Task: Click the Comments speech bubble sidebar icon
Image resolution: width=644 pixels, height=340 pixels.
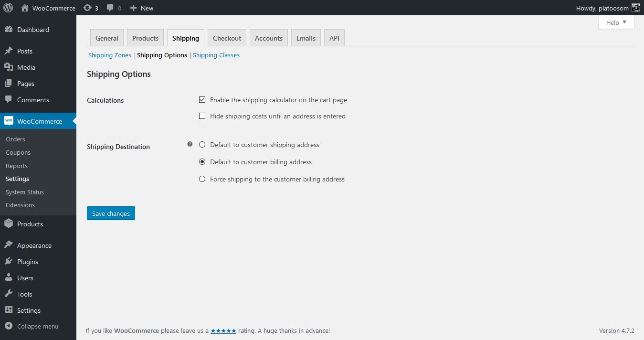Action: coord(9,100)
